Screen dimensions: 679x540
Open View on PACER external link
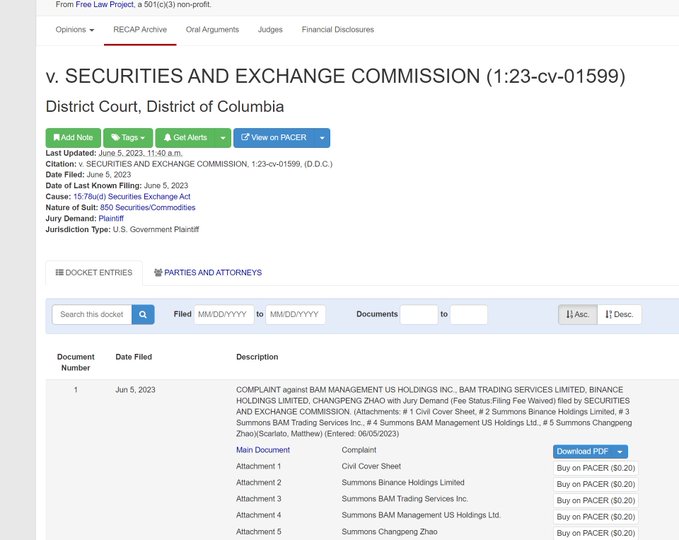pyautogui.click(x=274, y=138)
